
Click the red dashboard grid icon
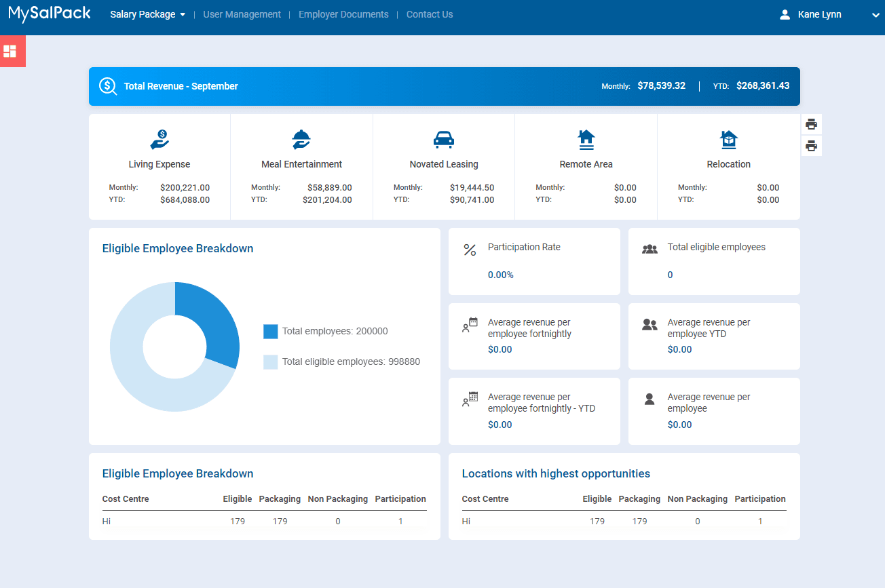[10, 51]
